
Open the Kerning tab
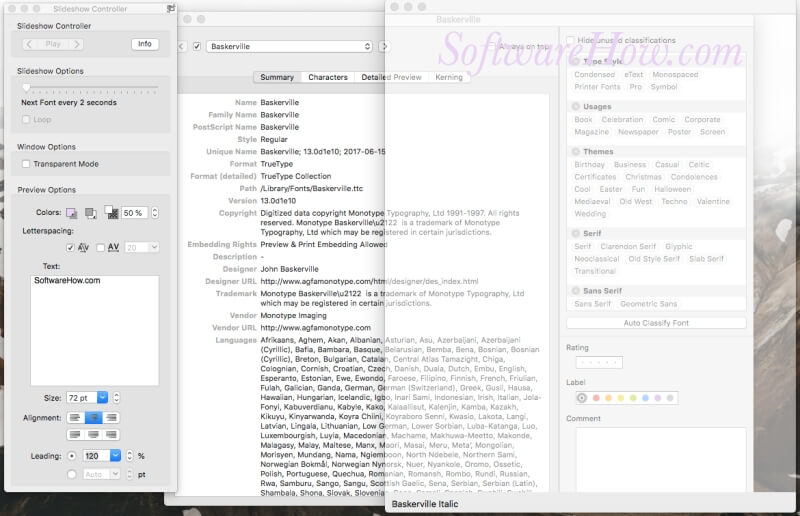[x=449, y=78]
